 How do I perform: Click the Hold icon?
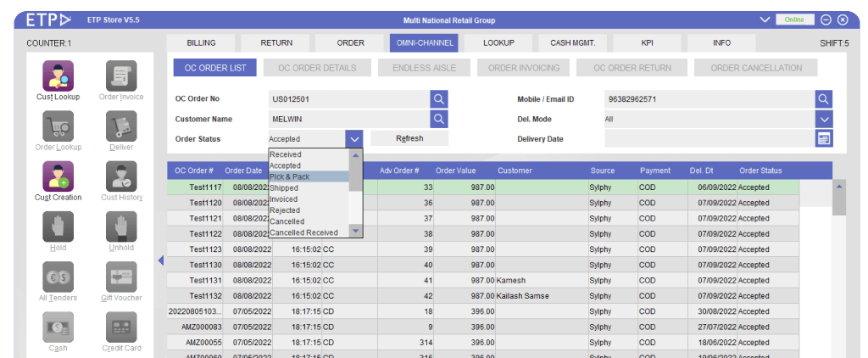point(58,227)
